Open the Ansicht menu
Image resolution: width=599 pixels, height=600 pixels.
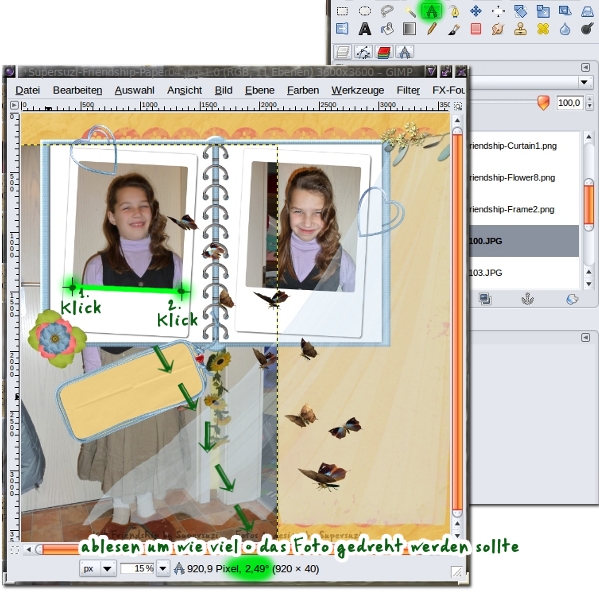click(x=184, y=90)
